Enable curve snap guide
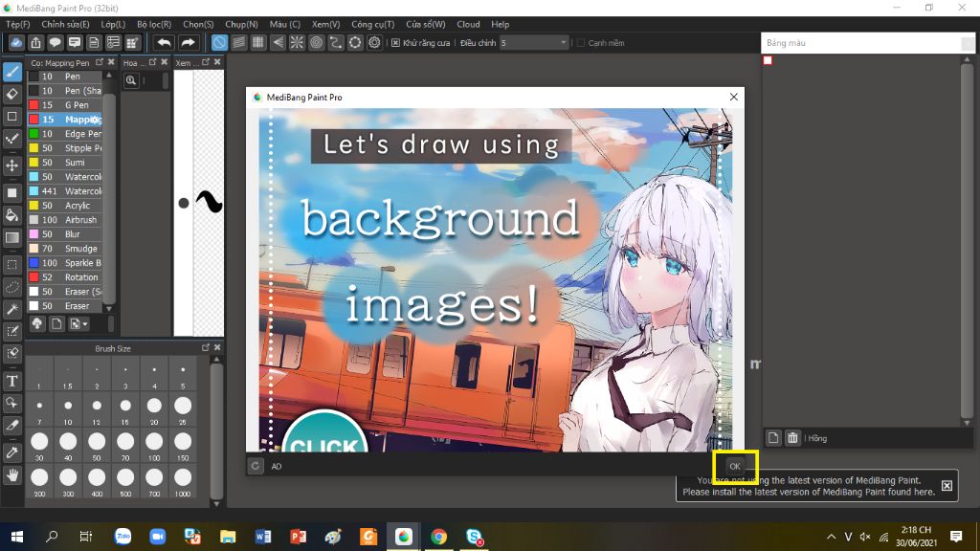The image size is (980, 551). [x=336, y=42]
